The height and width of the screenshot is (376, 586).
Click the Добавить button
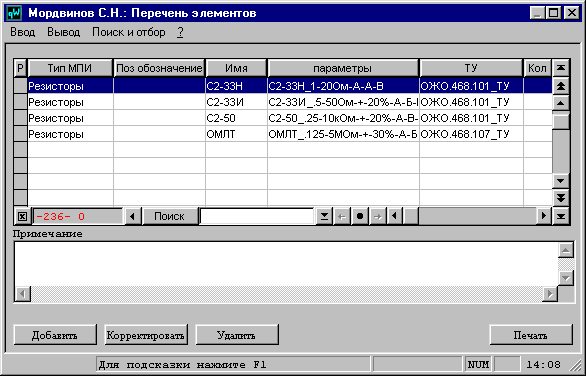click(55, 335)
